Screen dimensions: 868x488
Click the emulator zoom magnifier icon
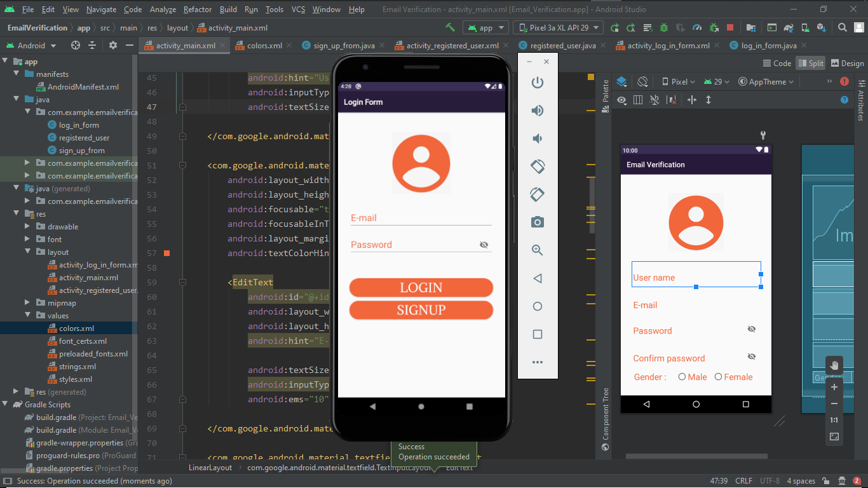click(538, 250)
